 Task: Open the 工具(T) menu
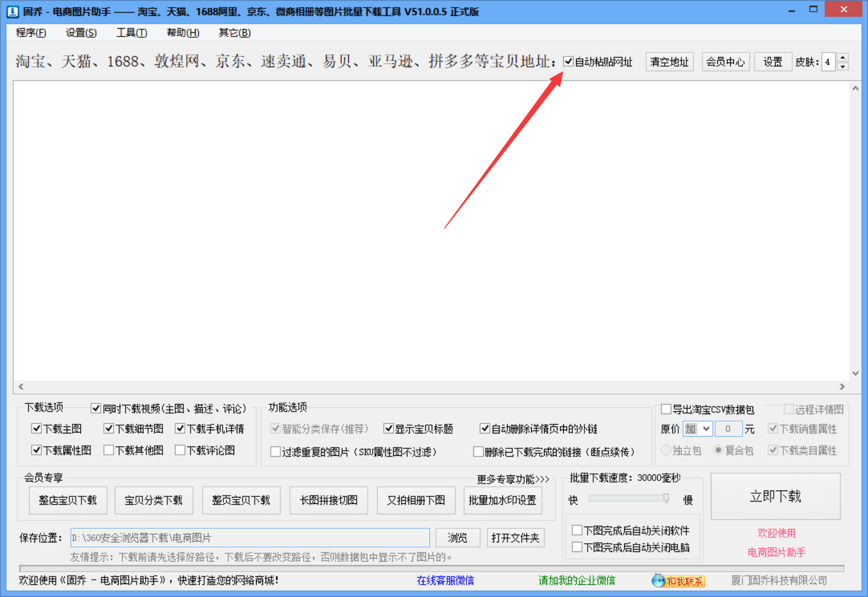coord(132,33)
